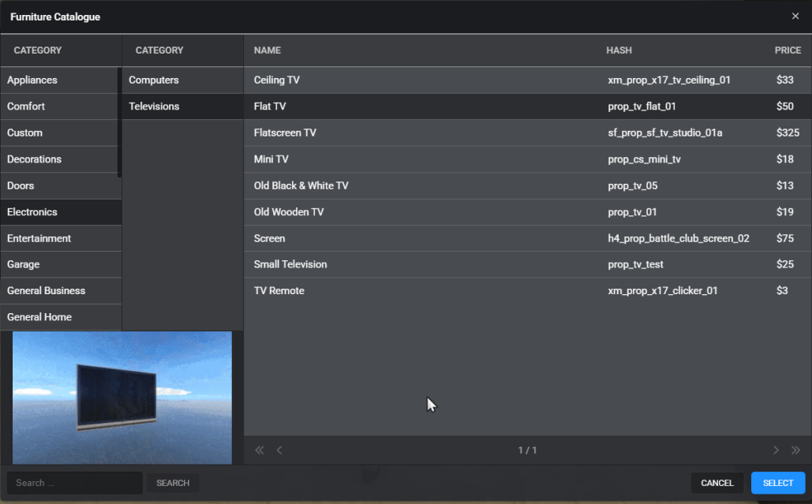Choose the Screen item
This screenshot has height=504, width=812.
[x=528, y=238]
